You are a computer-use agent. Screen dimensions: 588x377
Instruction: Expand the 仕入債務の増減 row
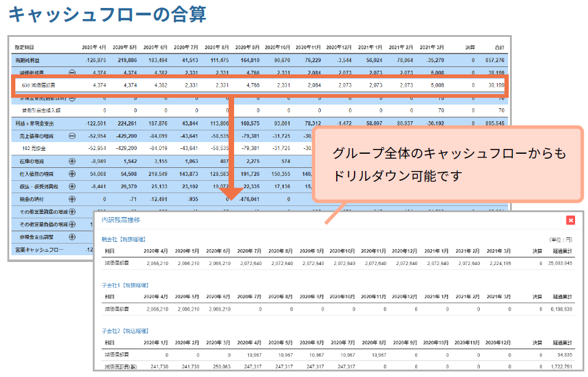coord(72,174)
